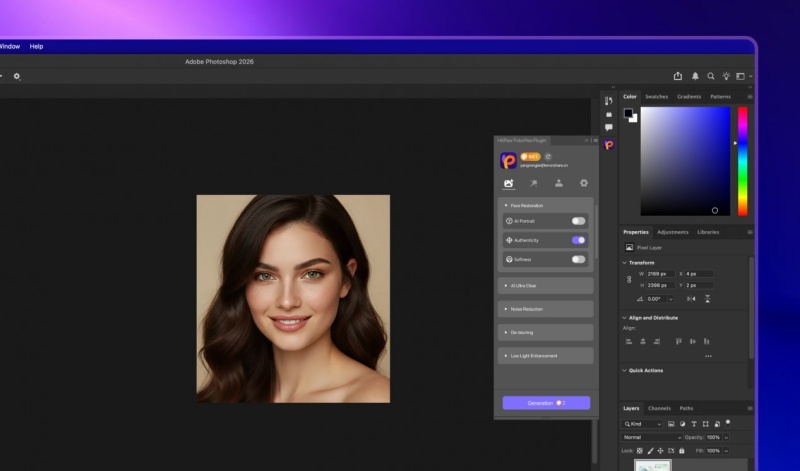Select the plugin's magic wand tab icon

534,183
